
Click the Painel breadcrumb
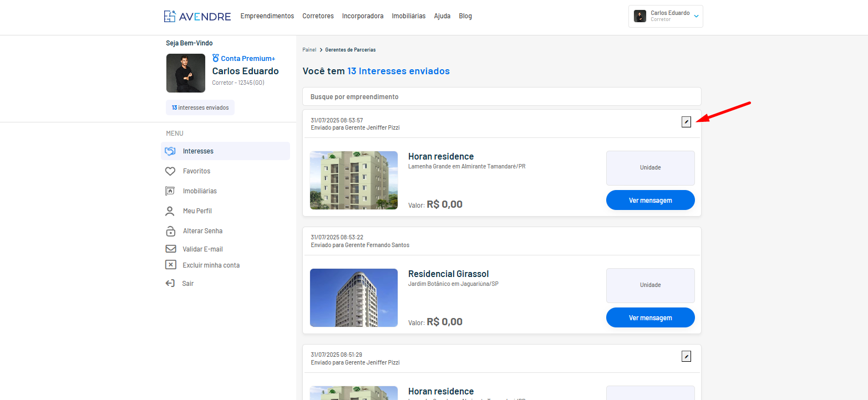tap(309, 50)
